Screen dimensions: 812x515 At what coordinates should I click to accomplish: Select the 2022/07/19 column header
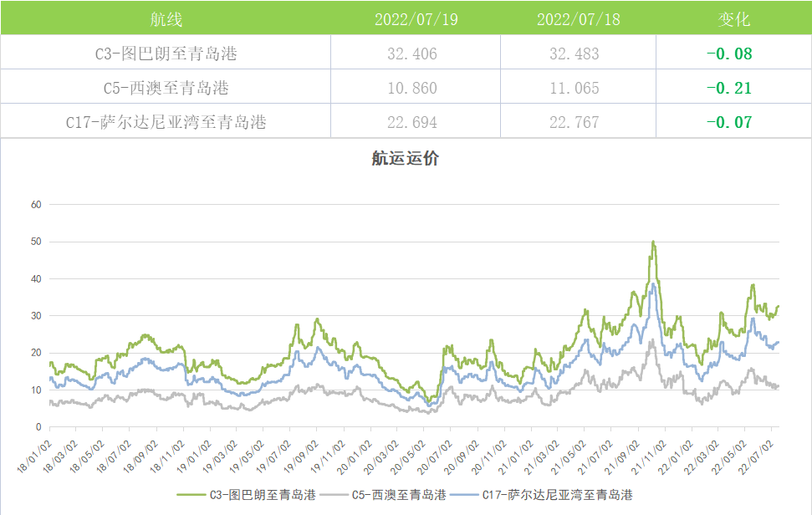click(x=416, y=18)
